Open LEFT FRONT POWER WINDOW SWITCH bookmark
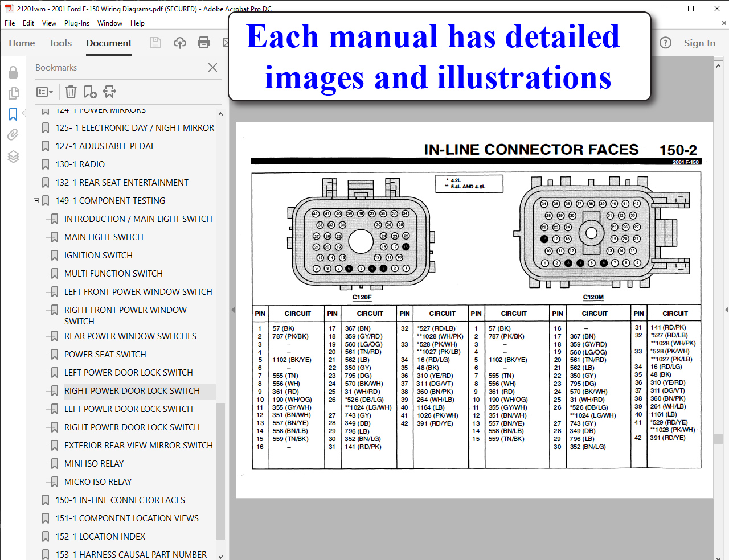Image resolution: width=729 pixels, height=560 pixels. tap(138, 292)
